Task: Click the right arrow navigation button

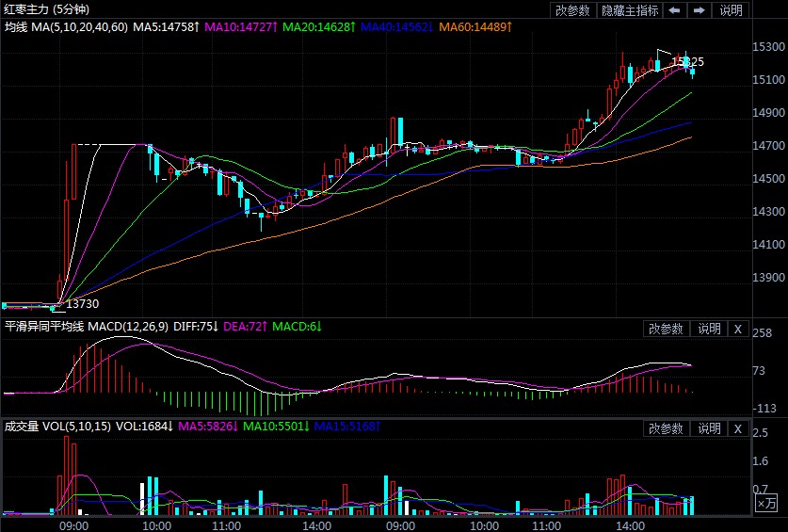Action: pos(699,10)
